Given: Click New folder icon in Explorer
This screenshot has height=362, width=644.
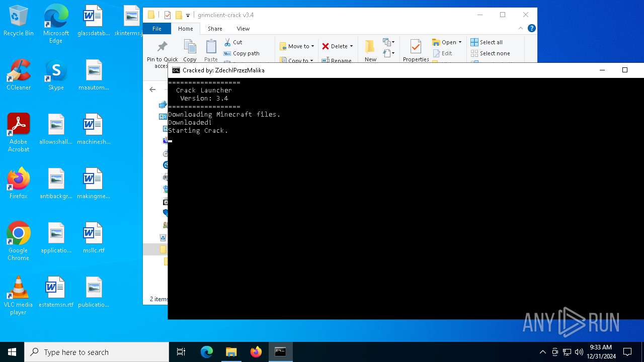Looking at the screenshot, I should (370, 51).
